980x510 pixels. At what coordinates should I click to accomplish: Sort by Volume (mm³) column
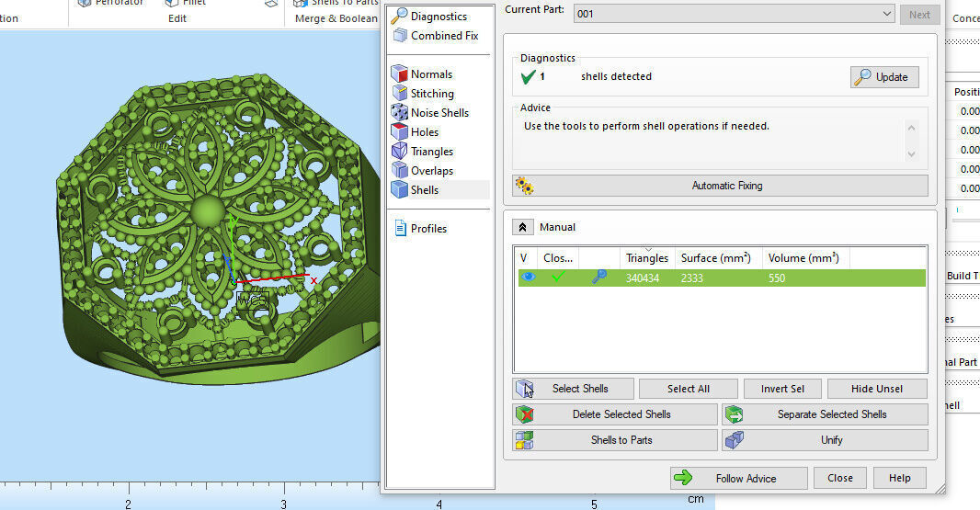[805, 258]
